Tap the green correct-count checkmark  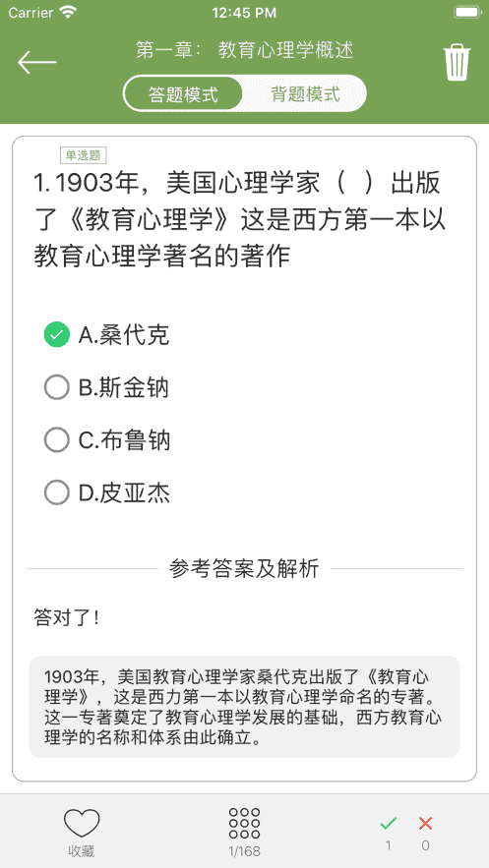click(389, 824)
